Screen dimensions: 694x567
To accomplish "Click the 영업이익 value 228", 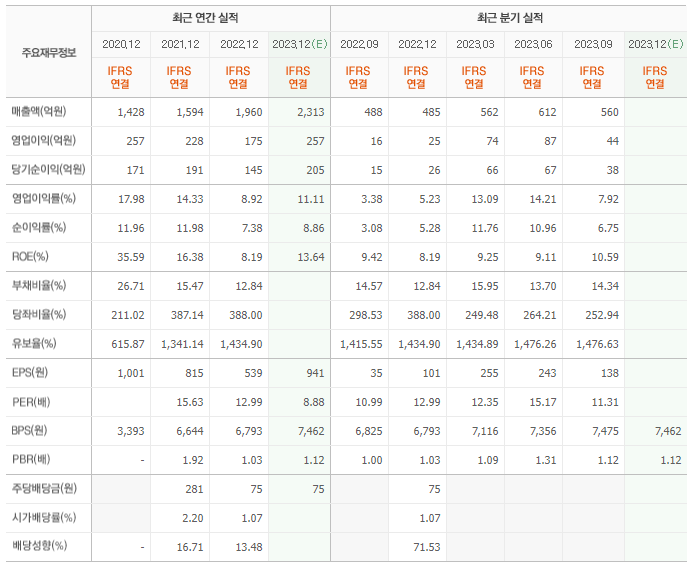I will (x=194, y=141).
